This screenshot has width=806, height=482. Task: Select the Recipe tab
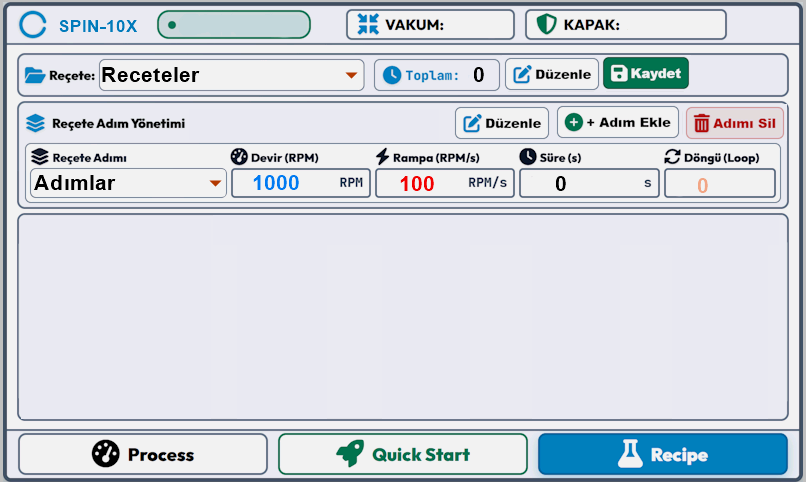[663, 454]
